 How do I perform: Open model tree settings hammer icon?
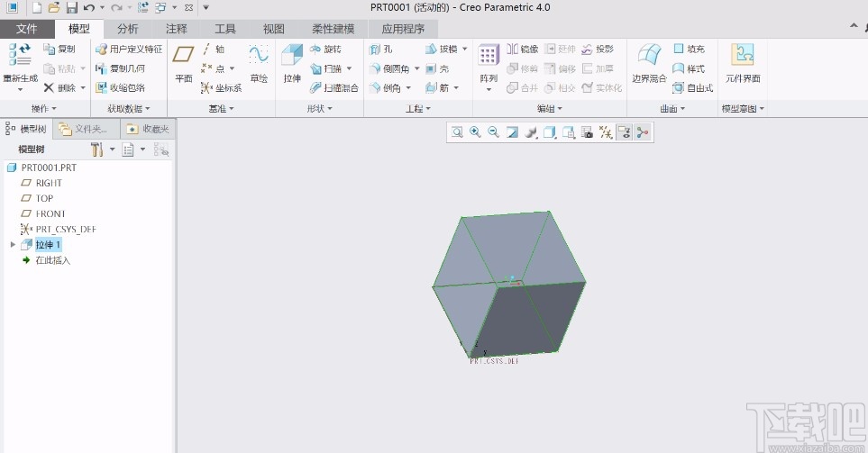coord(97,149)
